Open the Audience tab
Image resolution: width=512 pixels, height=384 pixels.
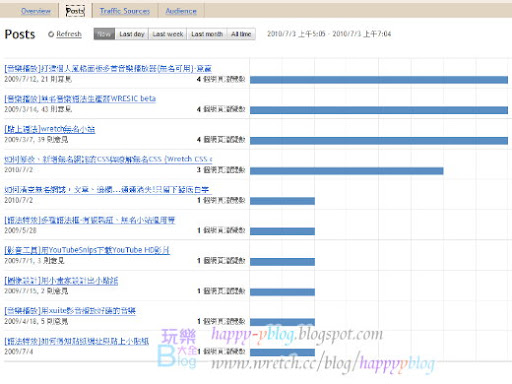coord(181,11)
